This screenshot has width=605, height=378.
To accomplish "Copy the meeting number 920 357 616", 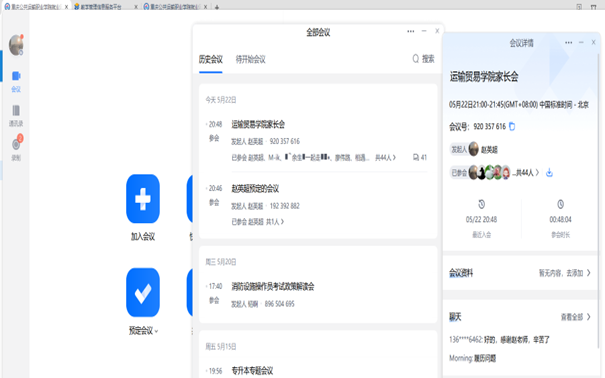I will tap(512, 126).
